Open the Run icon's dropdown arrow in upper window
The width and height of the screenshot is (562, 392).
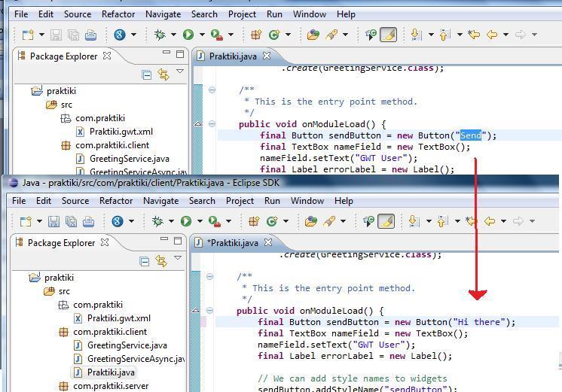pyautogui.click(x=202, y=35)
